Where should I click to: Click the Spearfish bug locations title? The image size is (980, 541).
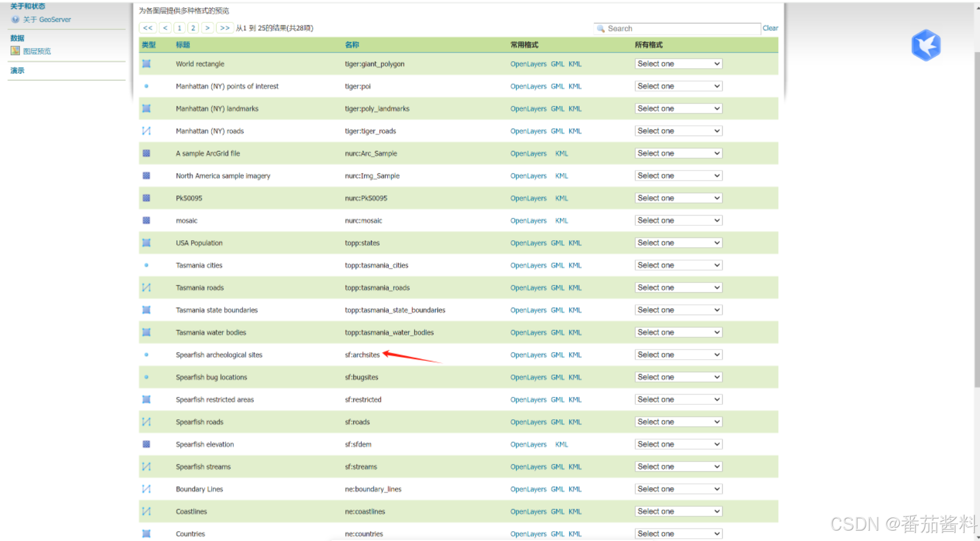tap(212, 377)
